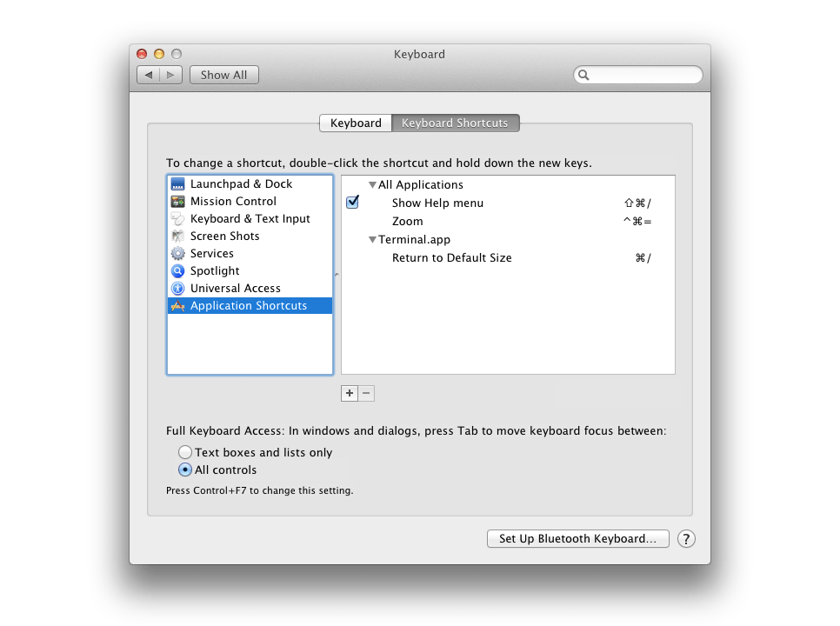Click inside the search field
Viewport: 840px width, 626px height.
[638, 75]
